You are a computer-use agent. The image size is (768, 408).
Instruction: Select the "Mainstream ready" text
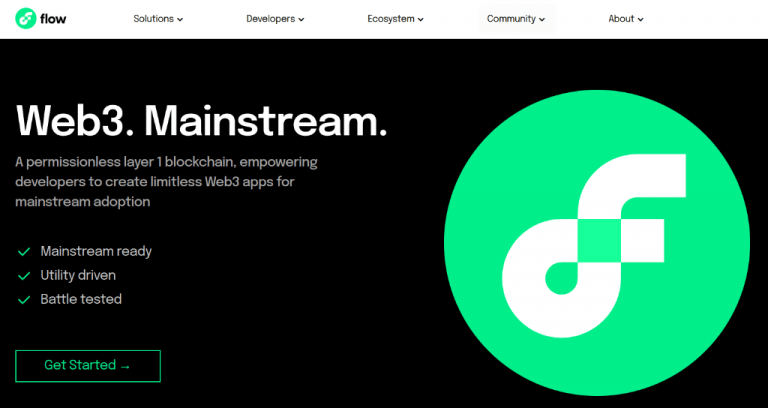tap(96, 252)
